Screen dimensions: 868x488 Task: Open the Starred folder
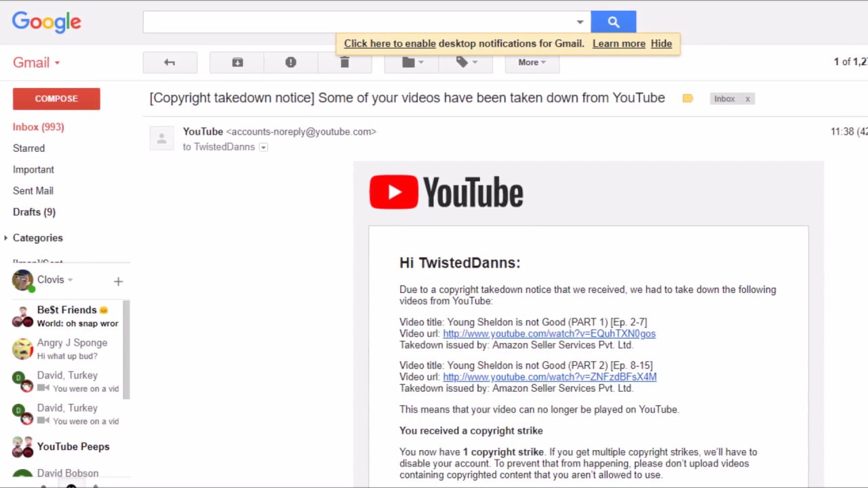pos(28,148)
